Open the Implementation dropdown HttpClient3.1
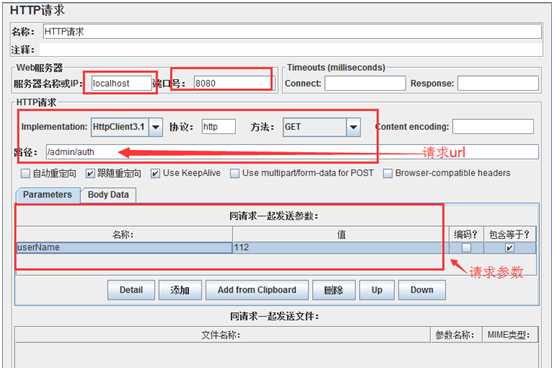This screenshot has height=370, width=554. click(x=127, y=127)
